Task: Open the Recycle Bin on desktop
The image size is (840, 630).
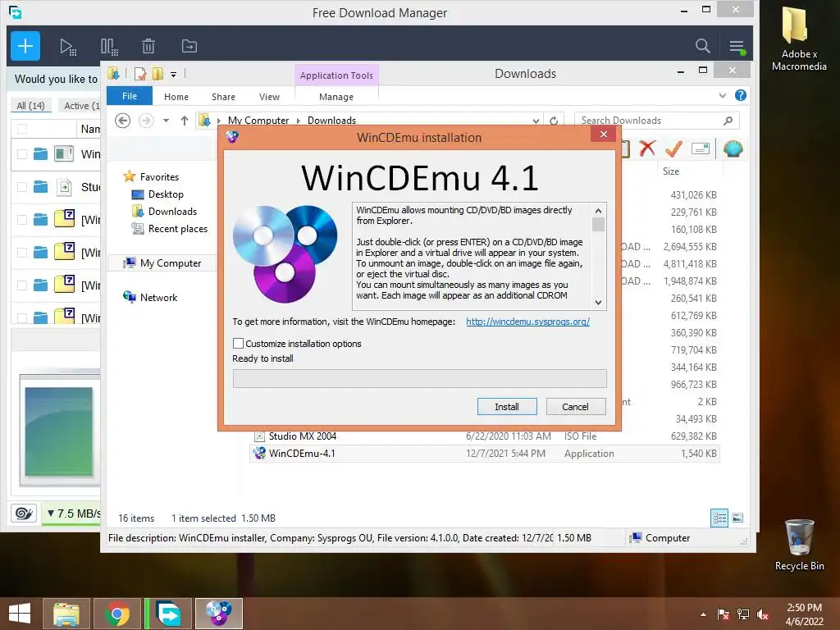Action: coord(799,545)
